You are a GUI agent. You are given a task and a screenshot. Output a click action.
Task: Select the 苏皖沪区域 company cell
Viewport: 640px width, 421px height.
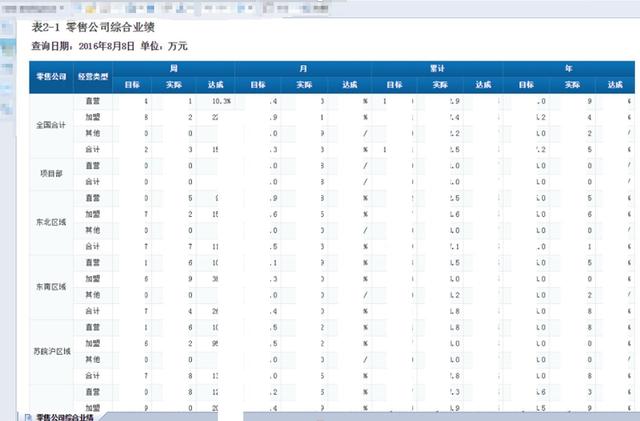click(x=52, y=351)
